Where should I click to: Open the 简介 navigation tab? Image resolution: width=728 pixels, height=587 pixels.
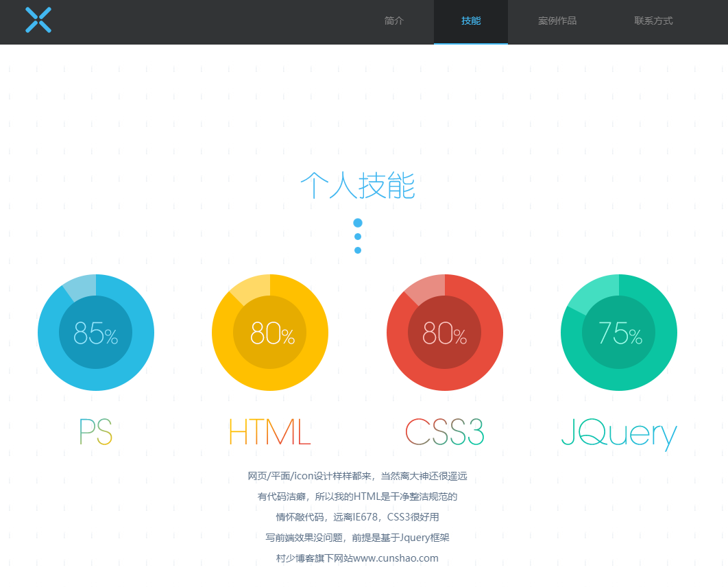pos(393,21)
